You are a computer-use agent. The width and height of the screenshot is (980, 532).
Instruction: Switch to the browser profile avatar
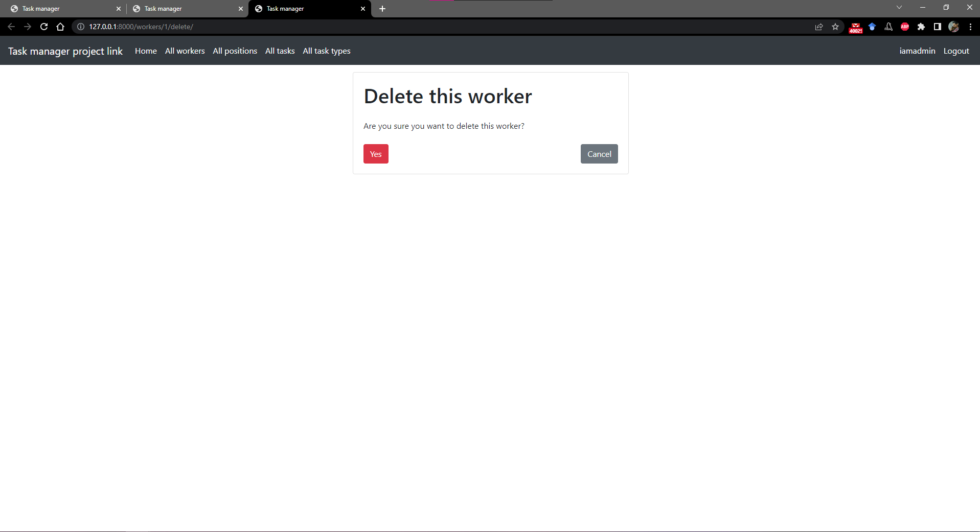[x=954, y=27]
